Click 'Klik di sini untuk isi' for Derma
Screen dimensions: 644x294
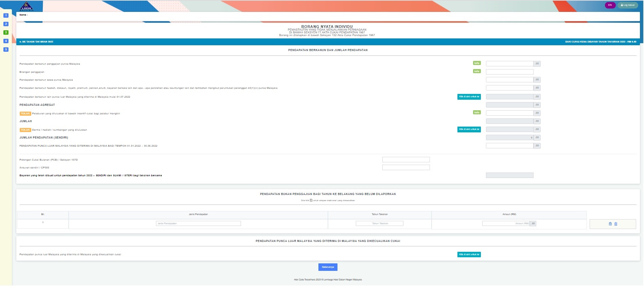[469, 129]
